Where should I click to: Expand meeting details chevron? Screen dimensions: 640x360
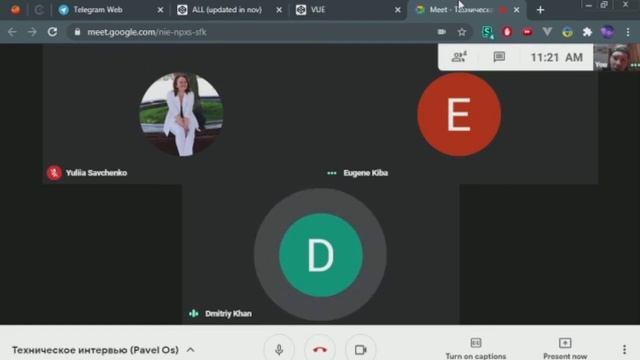tap(191, 350)
